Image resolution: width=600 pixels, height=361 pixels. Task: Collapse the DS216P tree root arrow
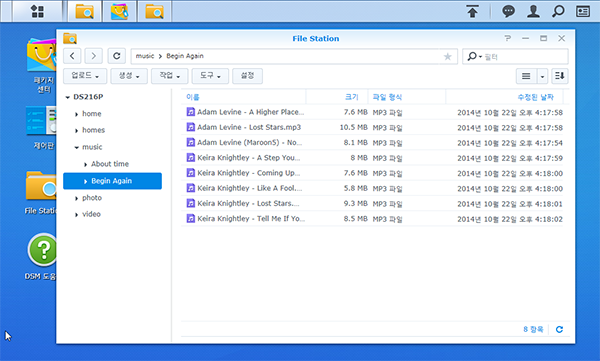(67, 97)
